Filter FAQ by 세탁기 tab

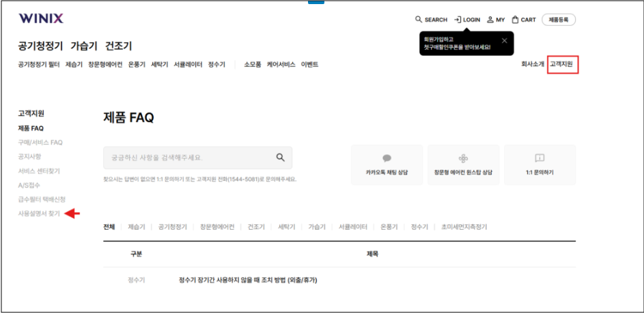pyautogui.click(x=287, y=227)
